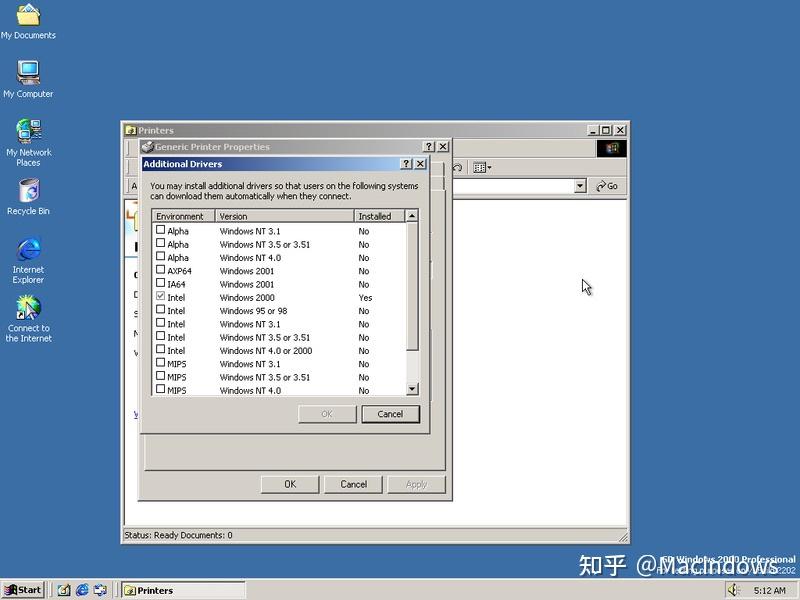Launch Outlook Express from the quick launch bar
800x600 pixels.
100,589
